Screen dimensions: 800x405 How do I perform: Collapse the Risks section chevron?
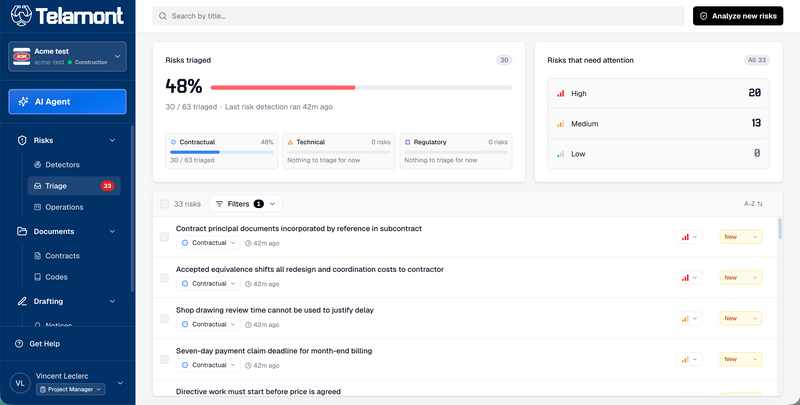tap(112, 140)
